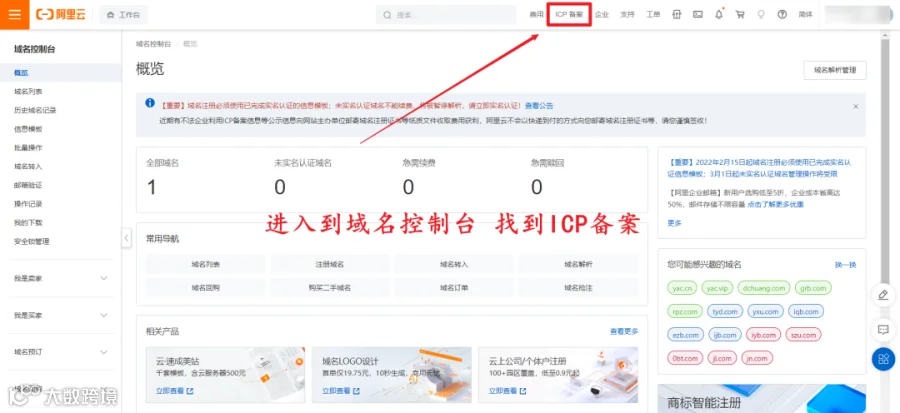Viewport: 900px width, 413px height.
Task: Select the szu.com domain tag
Action: pos(802,334)
